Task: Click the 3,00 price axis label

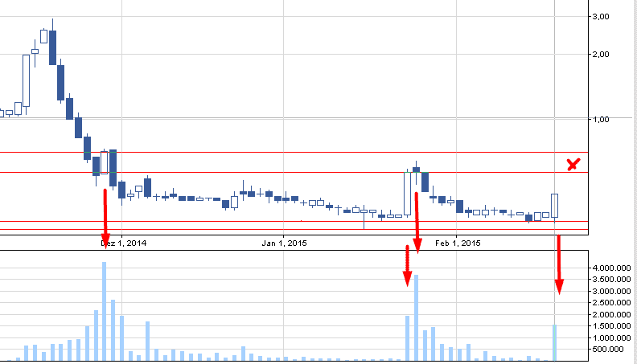Action: click(x=600, y=16)
